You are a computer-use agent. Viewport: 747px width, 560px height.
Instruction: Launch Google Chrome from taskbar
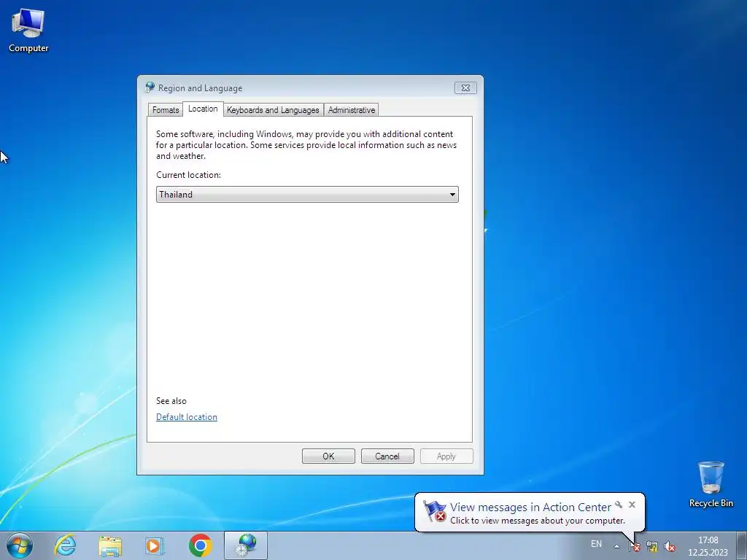(200, 545)
